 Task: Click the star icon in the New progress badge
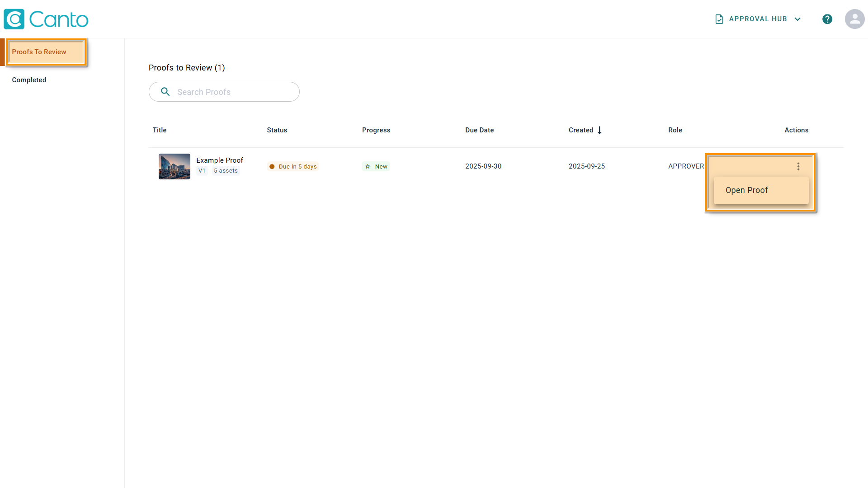[368, 167]
